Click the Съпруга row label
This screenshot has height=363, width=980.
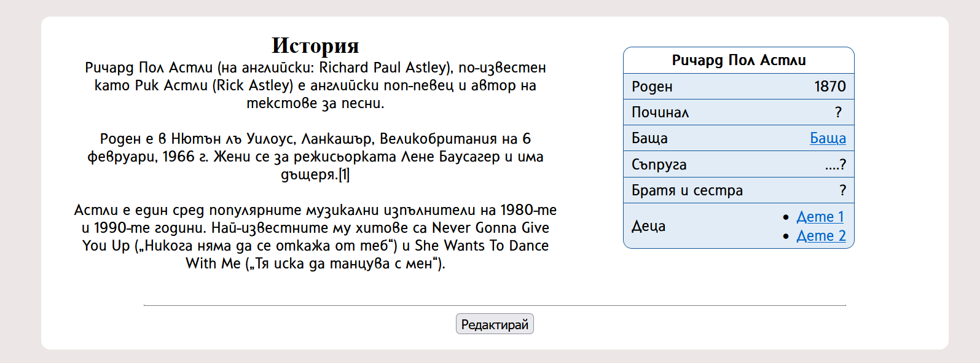pos(659,165)
